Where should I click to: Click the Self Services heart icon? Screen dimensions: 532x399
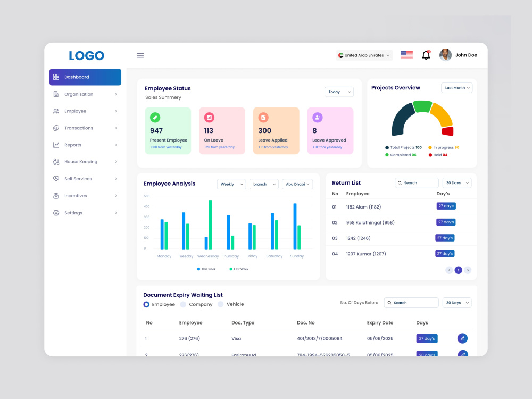[56, 179]
